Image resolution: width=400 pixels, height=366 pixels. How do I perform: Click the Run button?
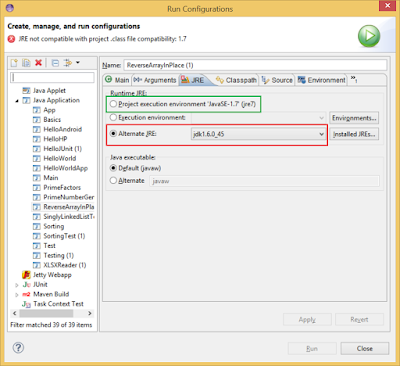[x=312, y=349]
